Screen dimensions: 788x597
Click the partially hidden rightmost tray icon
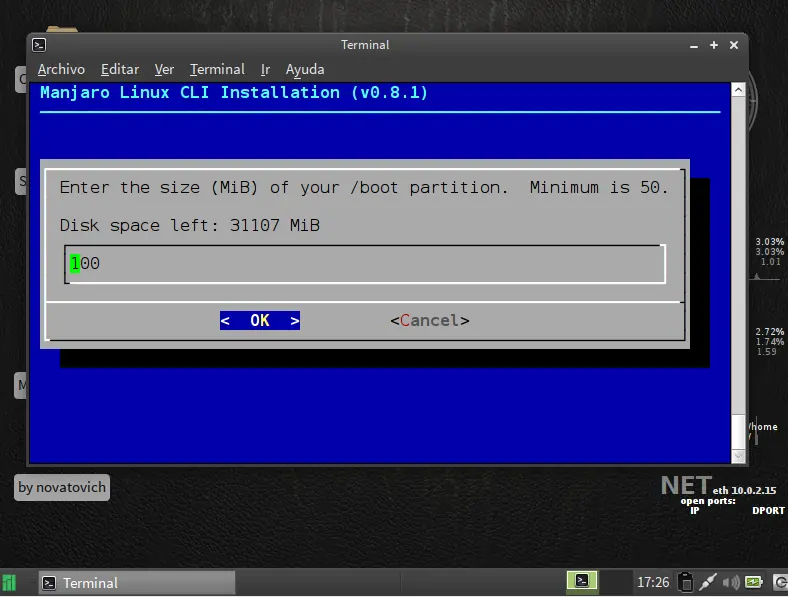[x=780, y=582]
